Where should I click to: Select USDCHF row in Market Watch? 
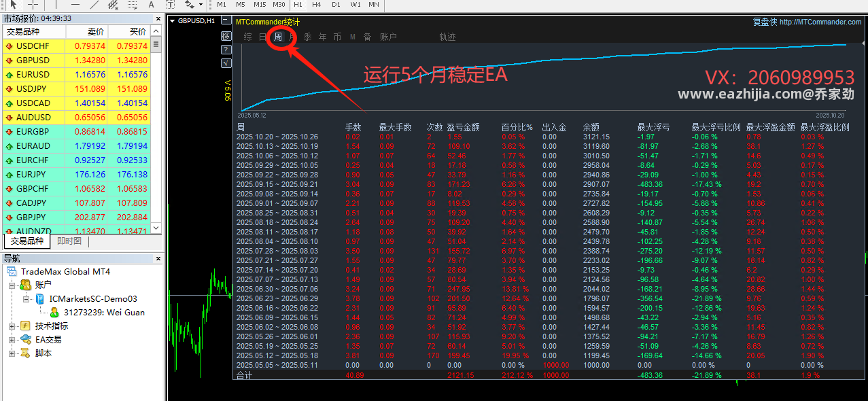coord(75,46)
